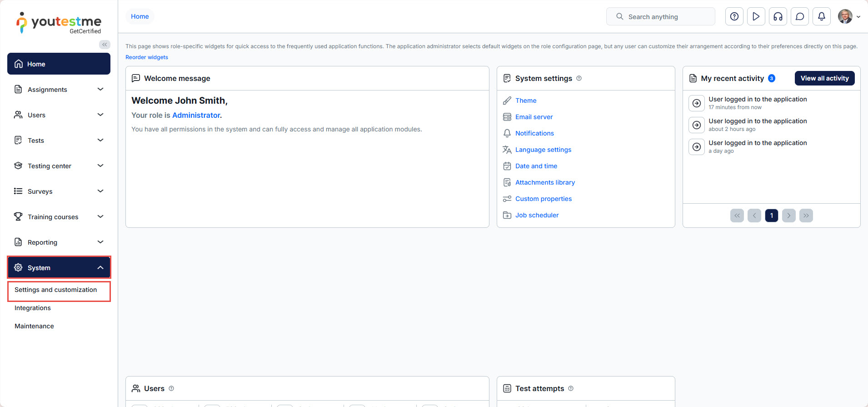868x407 pixels.
Task: Click first login activity arrow icon
Action: tap(696, 103)
